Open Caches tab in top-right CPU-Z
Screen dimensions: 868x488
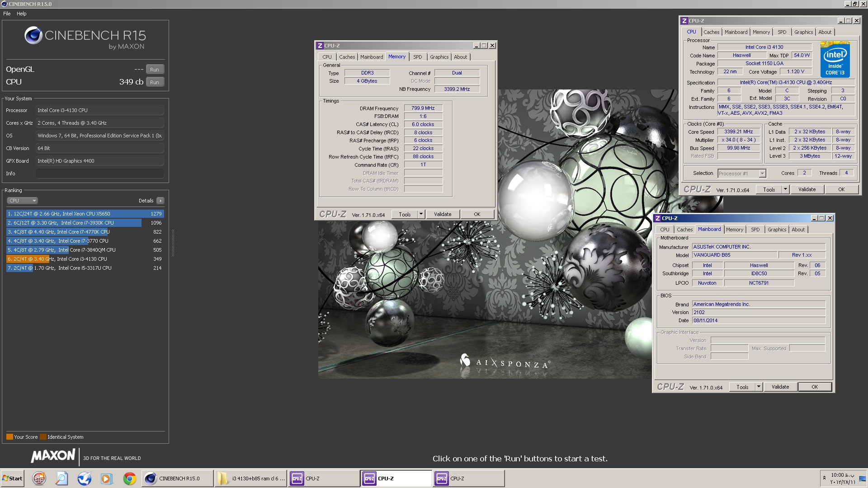pyautogui.click(x=711, y=32)
